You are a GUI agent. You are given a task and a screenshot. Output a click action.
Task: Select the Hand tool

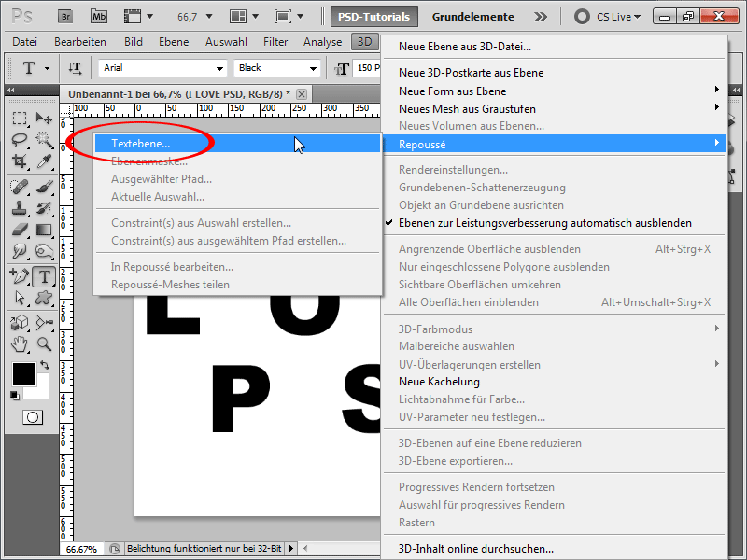(20, 344)
